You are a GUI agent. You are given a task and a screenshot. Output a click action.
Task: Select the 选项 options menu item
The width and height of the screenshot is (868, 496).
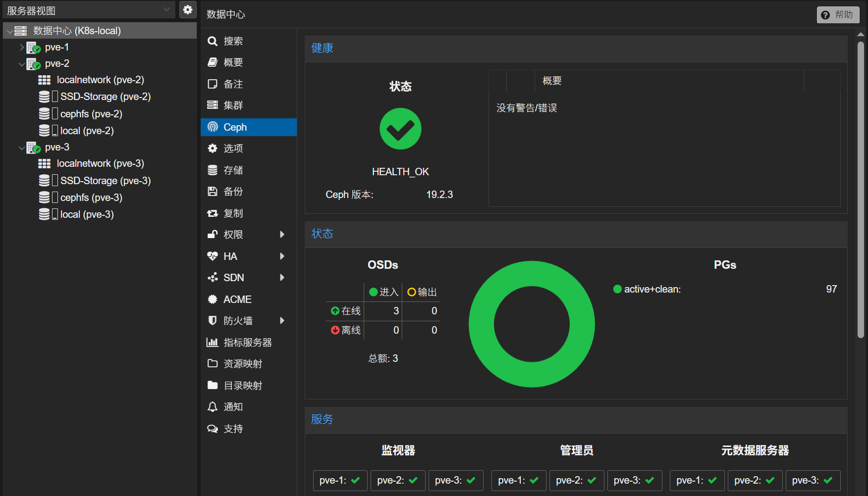point(233,148)
